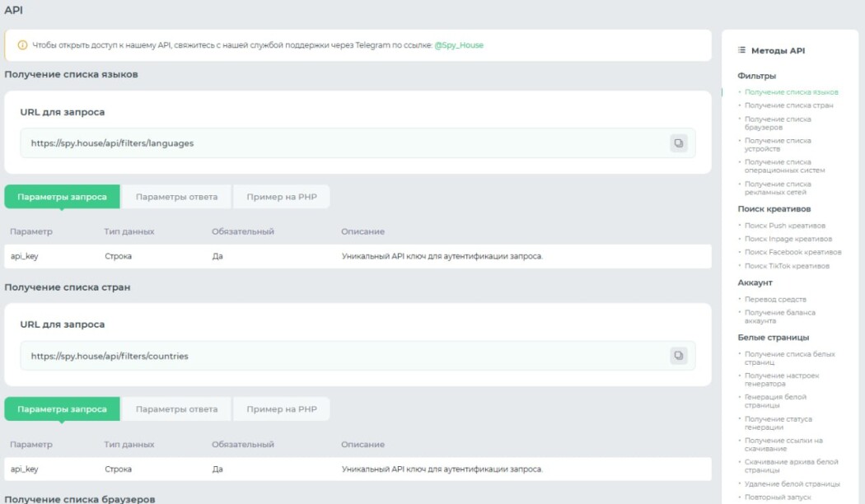Click the Описание column header in languages table

(x=362, y=231)
